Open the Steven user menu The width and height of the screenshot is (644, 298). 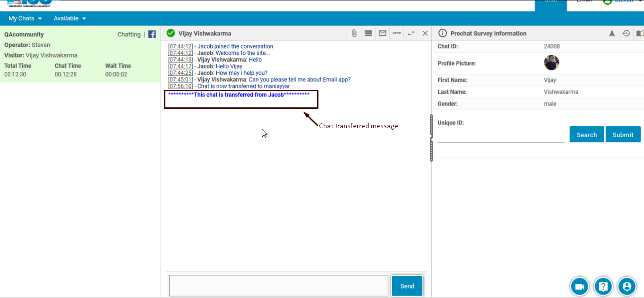[623, 1]
